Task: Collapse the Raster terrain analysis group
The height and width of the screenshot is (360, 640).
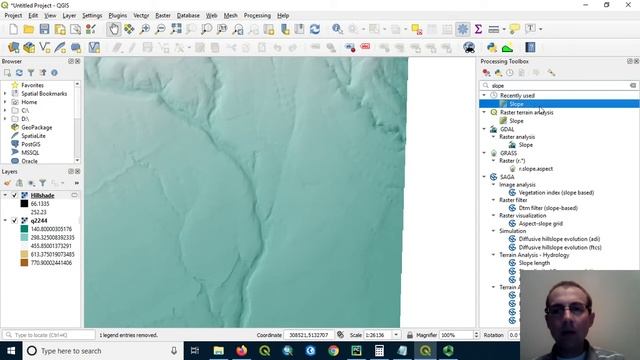Action: tap(484, 112)
